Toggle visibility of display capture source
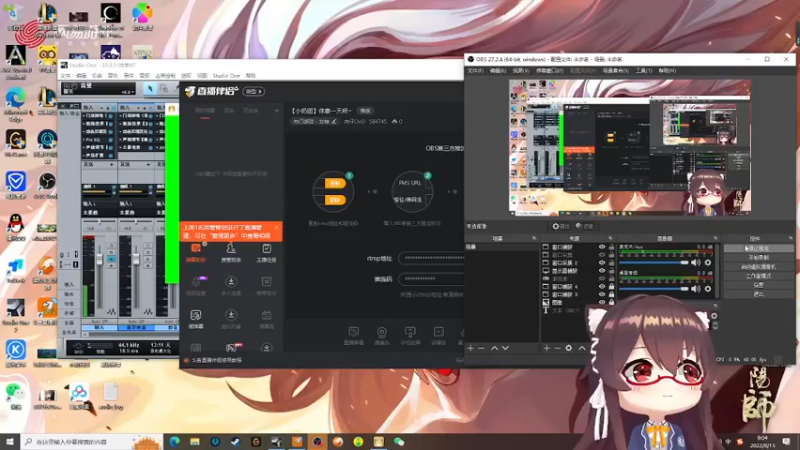 tap(602, 270)
